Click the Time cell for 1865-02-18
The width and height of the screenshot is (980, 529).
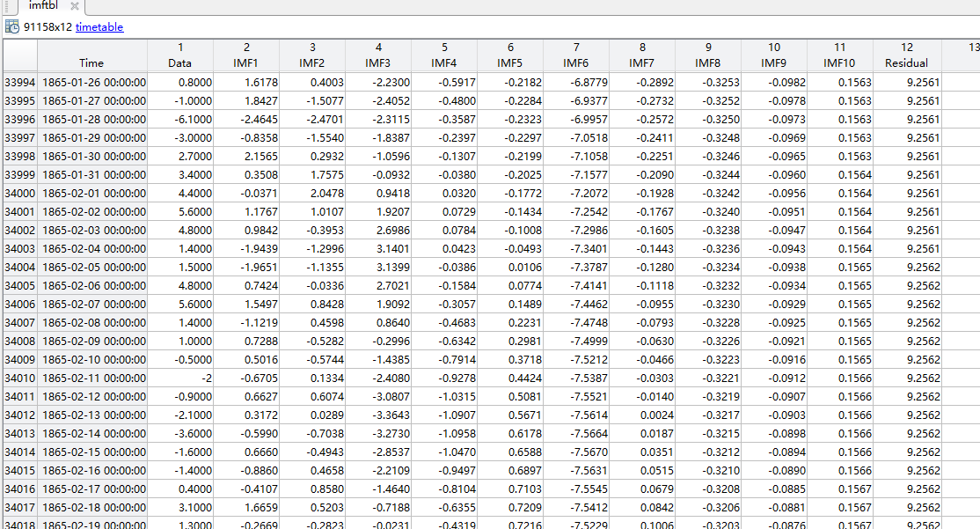click(91, 508)
